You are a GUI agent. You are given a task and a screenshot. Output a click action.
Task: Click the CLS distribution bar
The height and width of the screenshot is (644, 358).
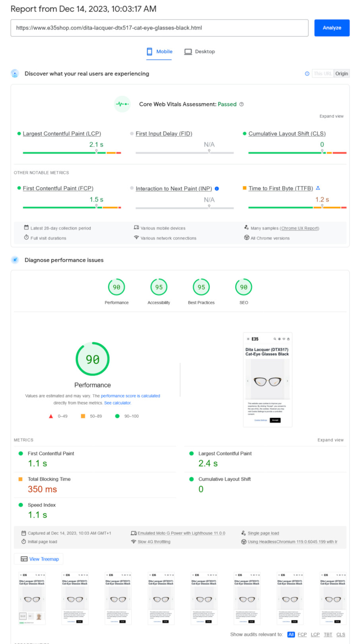coord(298,153)
